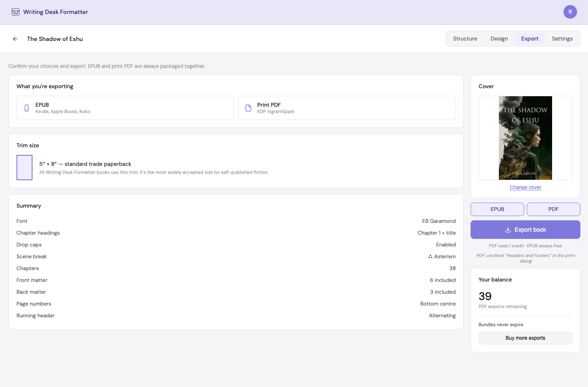Click the Running header row label
588x387 pixels.
(35, 316)
